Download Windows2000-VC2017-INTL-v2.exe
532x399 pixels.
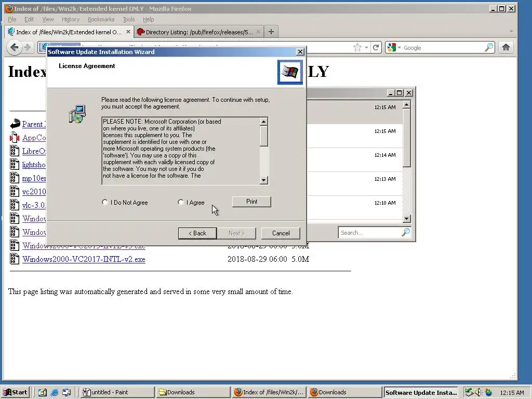click(x=84, y=259)
